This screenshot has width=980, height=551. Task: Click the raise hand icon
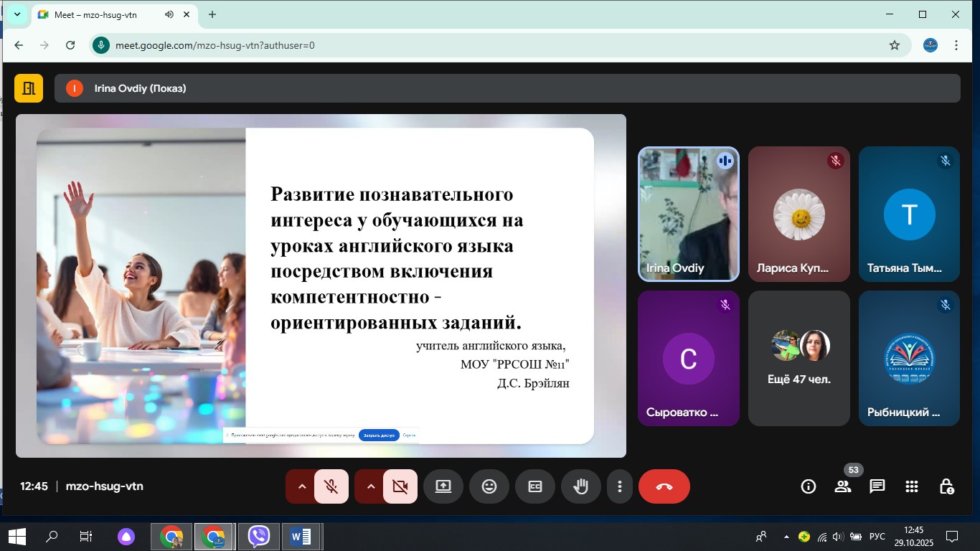(580, 486)
